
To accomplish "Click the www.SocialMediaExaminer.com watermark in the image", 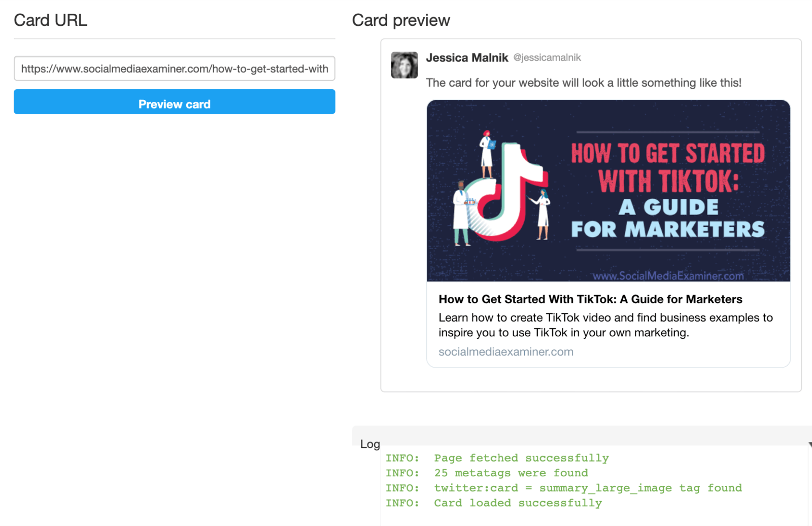I will pyautogui.click(x=668, y=276).
